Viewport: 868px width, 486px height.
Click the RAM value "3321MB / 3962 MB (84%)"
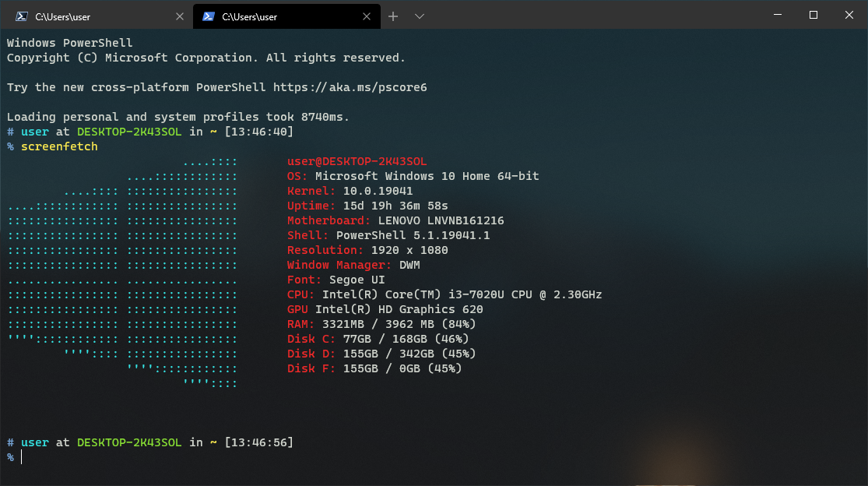click(x=399, y=324)
